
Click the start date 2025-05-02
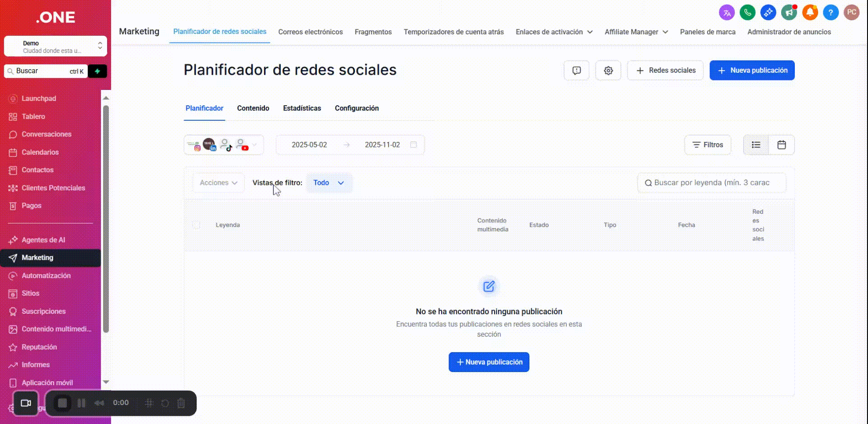(x=309, y=145)
